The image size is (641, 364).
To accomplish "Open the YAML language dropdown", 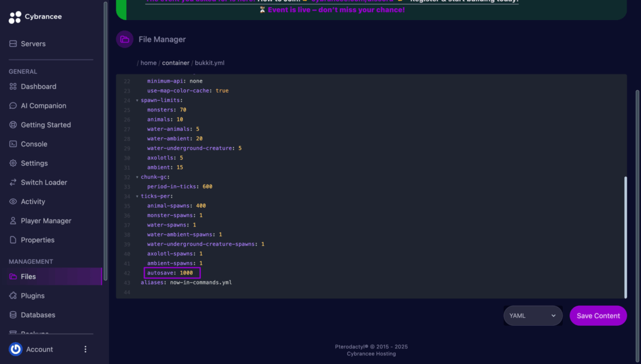I will click(x=533, y=316).
